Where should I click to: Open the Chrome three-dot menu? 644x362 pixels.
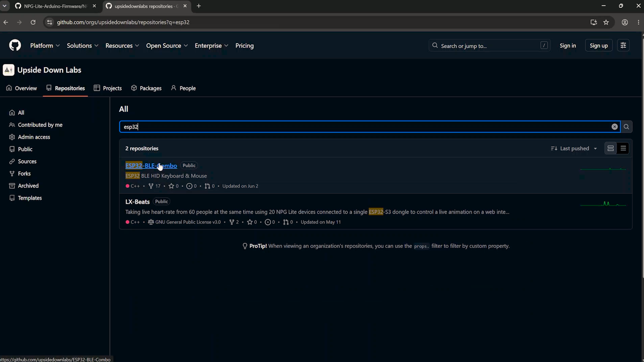pyautogui.click(x=638, y=22)
